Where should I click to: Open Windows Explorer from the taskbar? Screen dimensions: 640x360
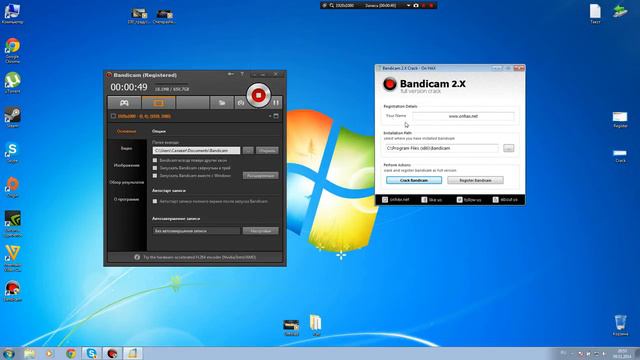[29, 353]
